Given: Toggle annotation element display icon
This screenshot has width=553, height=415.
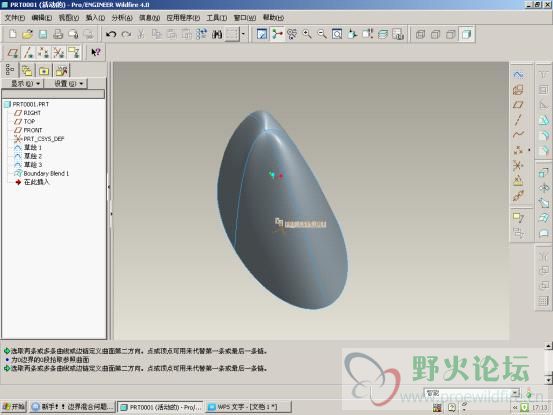Looking at the screenshot, I should click(x=74, y=53).
